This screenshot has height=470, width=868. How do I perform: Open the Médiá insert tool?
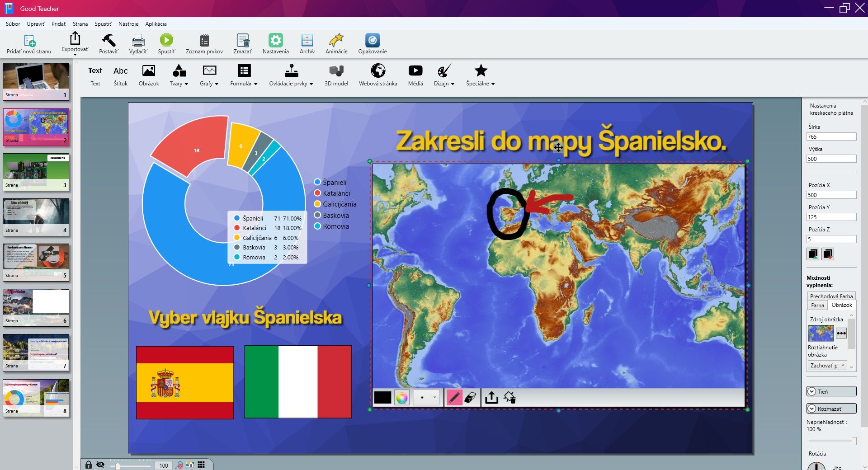pos(415,75)
